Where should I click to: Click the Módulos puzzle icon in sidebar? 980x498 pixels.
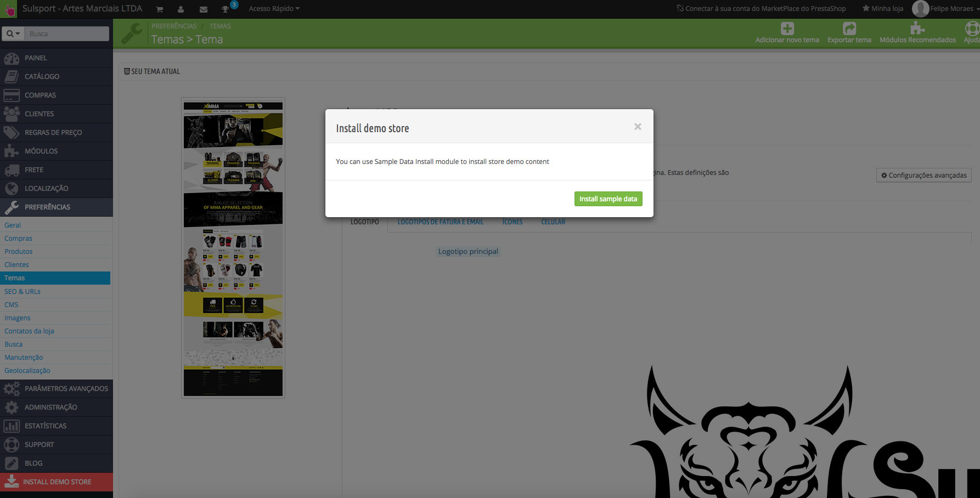12,151
